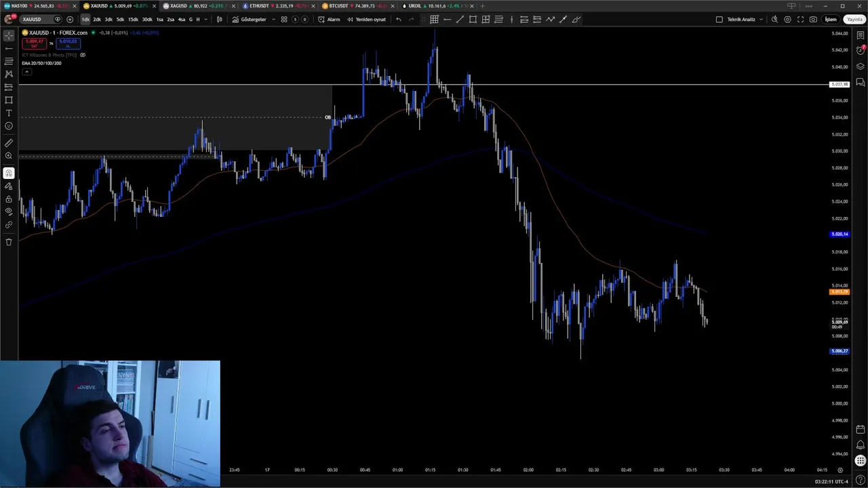Click the vertical line shortcut in toolbar
Screen dimensions: 868x488
click(x=511, y=19)
